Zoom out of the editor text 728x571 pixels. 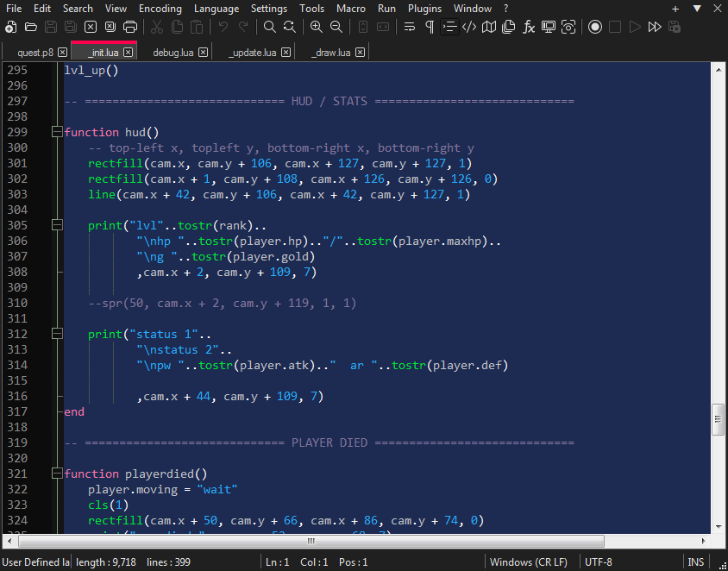(336, 27)
